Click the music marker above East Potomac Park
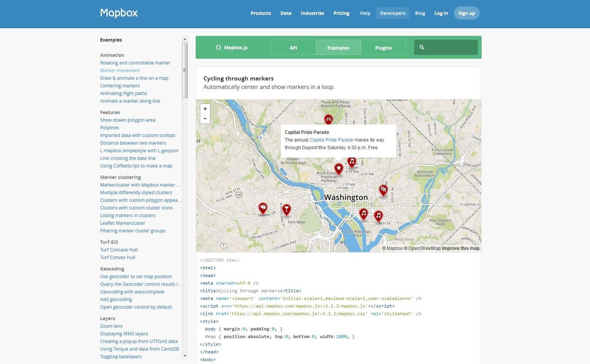This screenshot has width=590, height=364. (x=364, y=214)
